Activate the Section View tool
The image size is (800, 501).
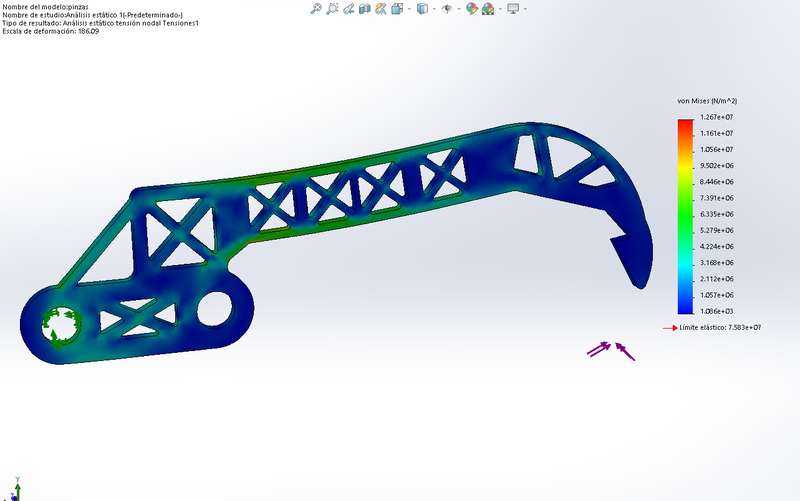coord(364,9)
